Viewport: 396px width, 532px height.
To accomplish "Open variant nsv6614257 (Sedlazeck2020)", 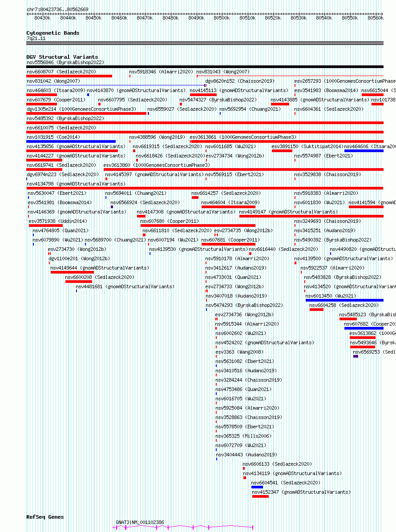I will click(x=226, y=193).
